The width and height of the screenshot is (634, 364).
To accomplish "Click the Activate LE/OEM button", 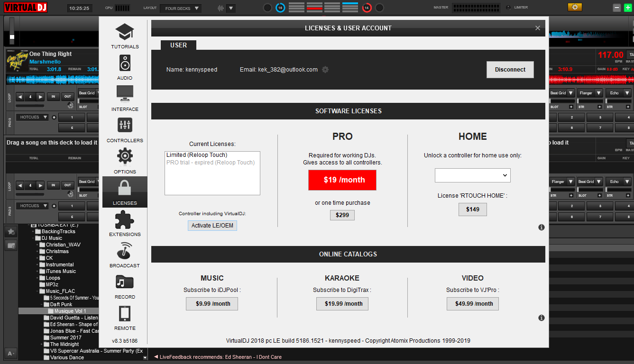I will point(212,226).
